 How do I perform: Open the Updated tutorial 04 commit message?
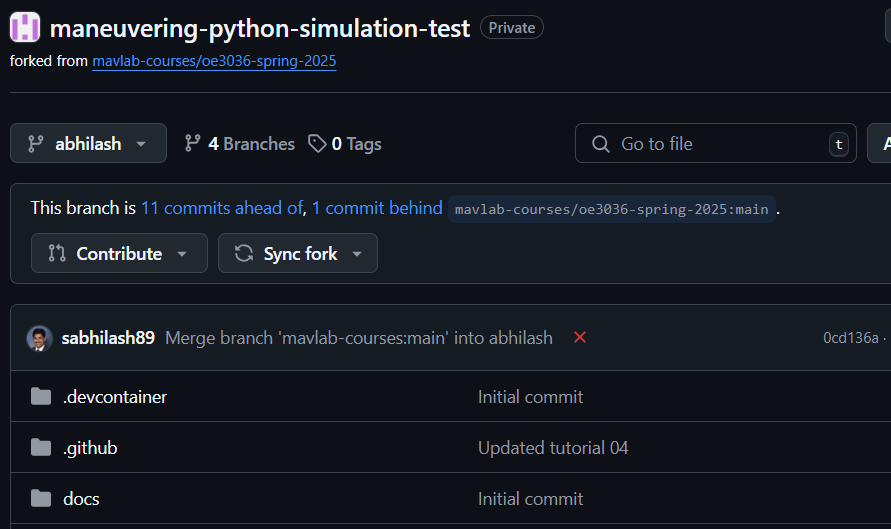point(553,448)
